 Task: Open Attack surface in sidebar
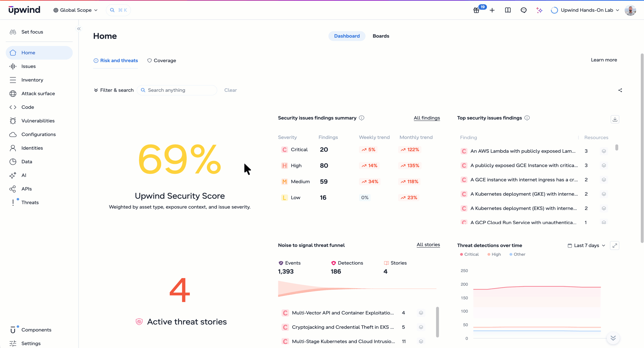(39, 94)
